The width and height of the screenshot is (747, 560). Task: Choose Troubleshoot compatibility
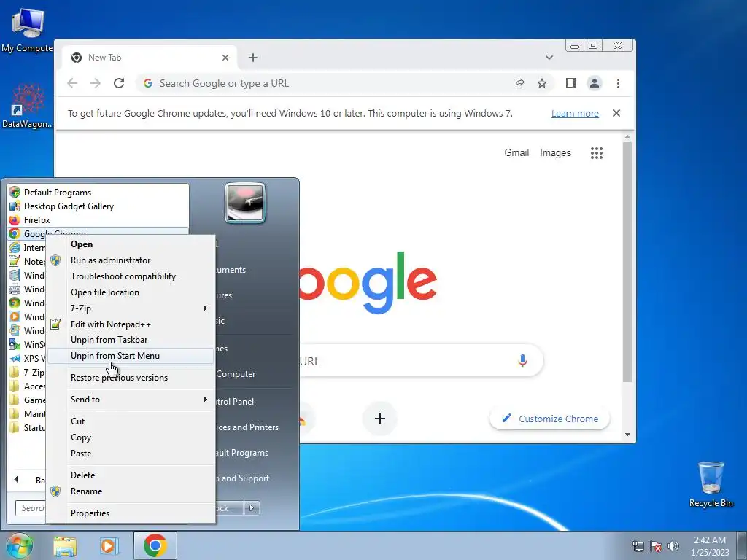pos(131,276)
